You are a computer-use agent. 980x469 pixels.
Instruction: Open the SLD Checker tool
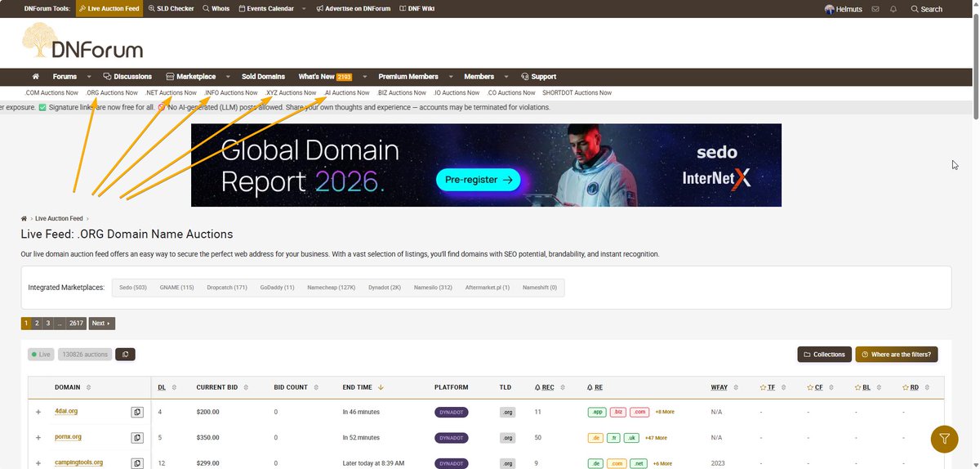[171, 9]
